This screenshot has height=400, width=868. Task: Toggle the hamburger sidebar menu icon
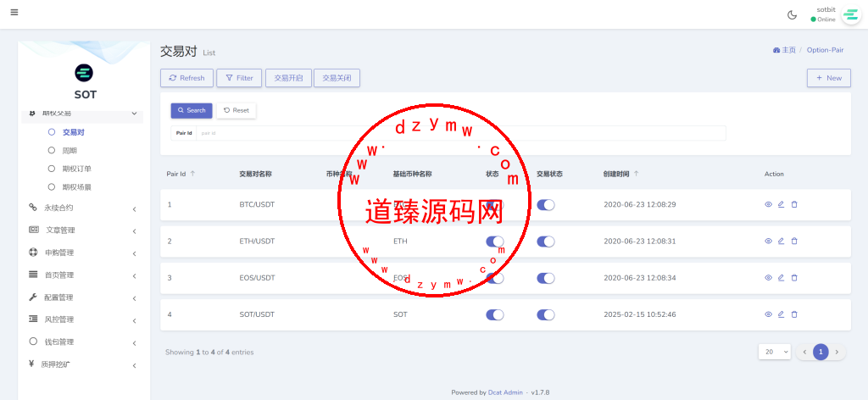(x=14, y=12)
